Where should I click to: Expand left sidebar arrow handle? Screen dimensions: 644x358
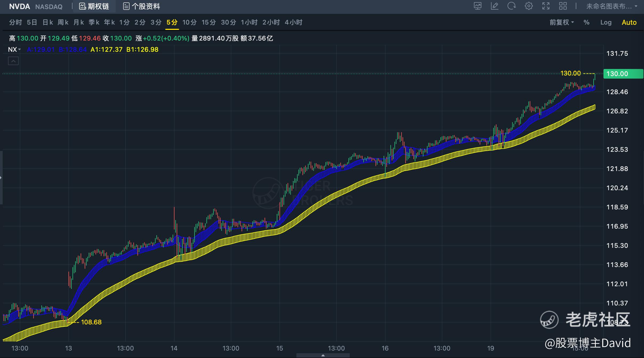click(1, 177)
